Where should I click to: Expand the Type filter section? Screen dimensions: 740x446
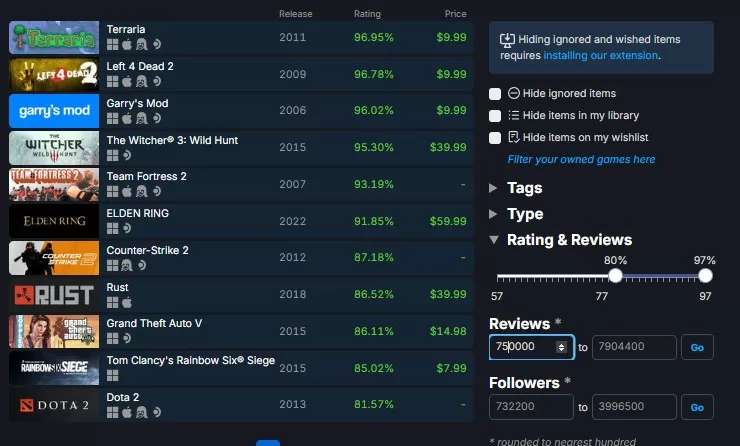tap(494, 214)
